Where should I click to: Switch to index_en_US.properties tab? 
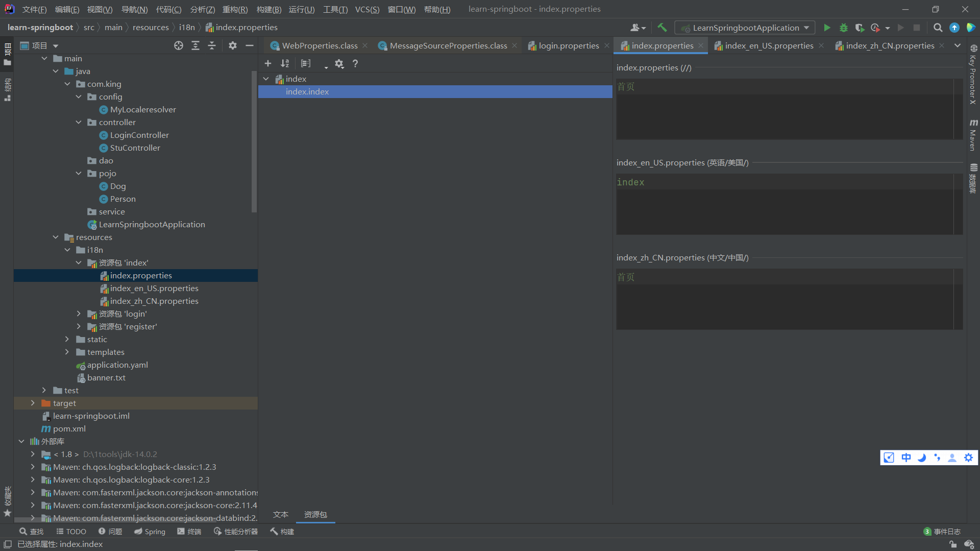coord(769,45)
